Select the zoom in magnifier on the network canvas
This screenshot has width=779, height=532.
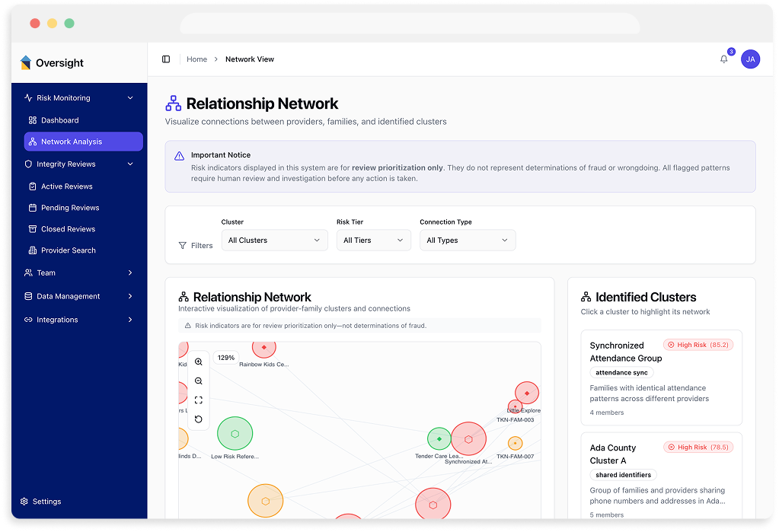point(199,362)
